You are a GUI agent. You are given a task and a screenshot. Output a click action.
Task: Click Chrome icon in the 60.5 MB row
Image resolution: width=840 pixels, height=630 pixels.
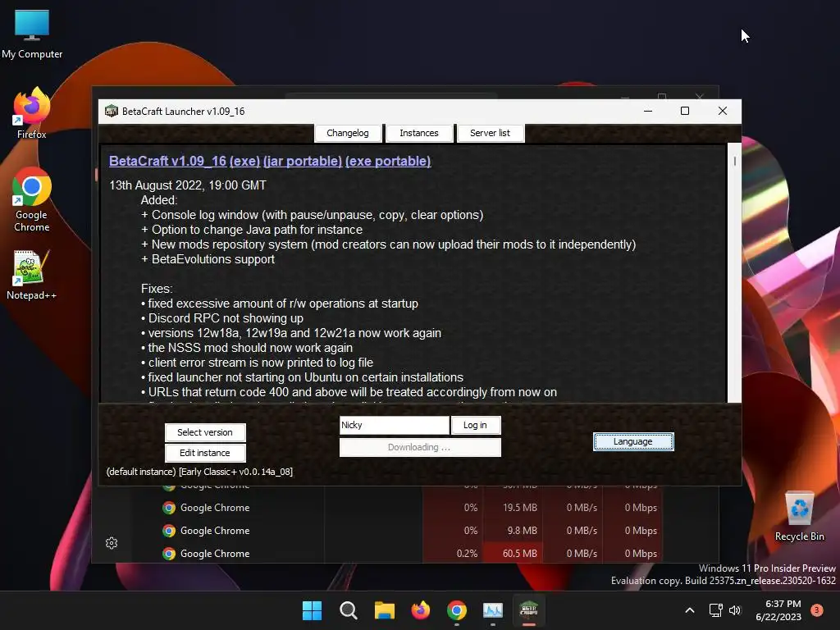(x=169, y=554)
